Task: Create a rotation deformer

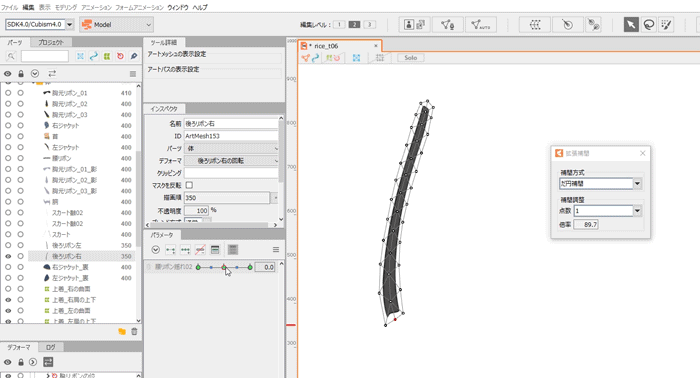Action: (x=567, y=25)
